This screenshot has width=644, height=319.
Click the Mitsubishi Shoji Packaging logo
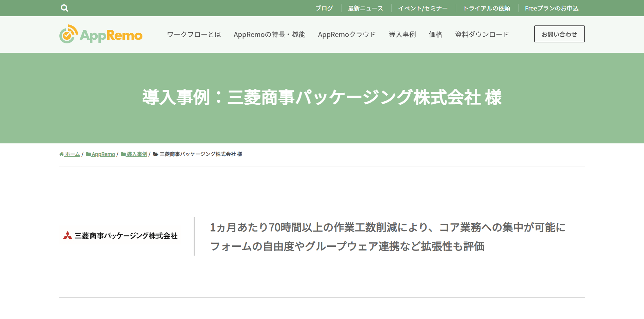point(120,236)
